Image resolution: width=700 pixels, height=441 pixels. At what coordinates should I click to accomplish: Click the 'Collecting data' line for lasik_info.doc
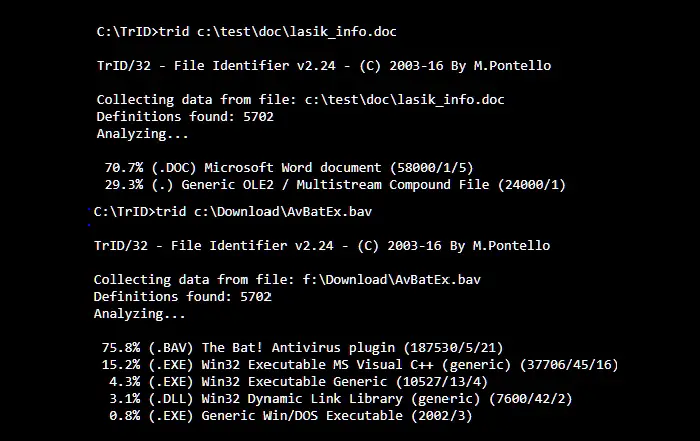(300, 100)
